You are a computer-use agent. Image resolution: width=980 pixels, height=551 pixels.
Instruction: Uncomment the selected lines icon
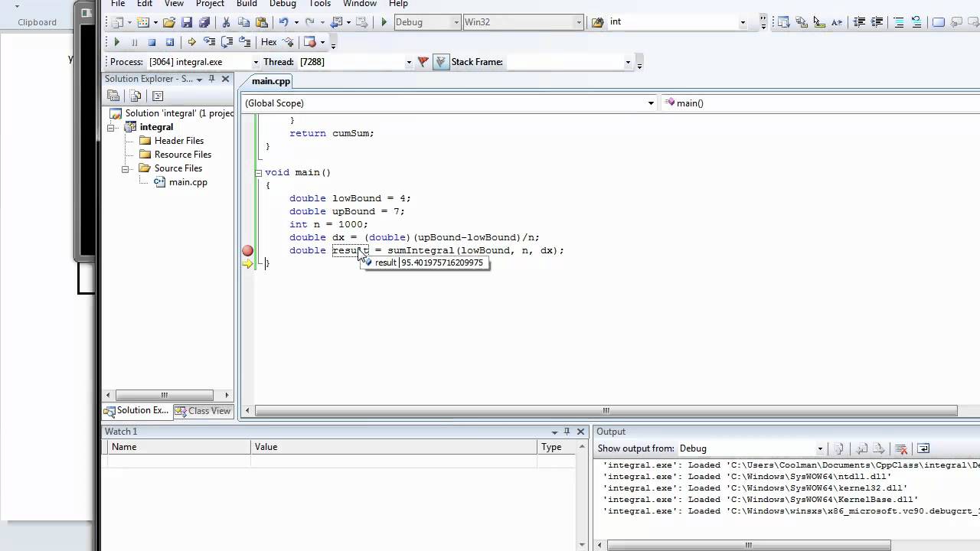[x=916, y=22]
